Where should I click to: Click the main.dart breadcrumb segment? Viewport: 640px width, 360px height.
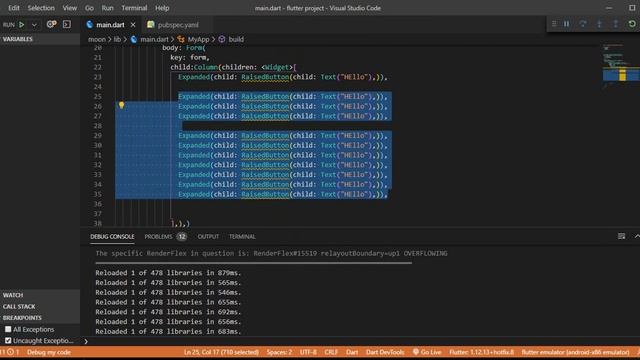point(154,39)
